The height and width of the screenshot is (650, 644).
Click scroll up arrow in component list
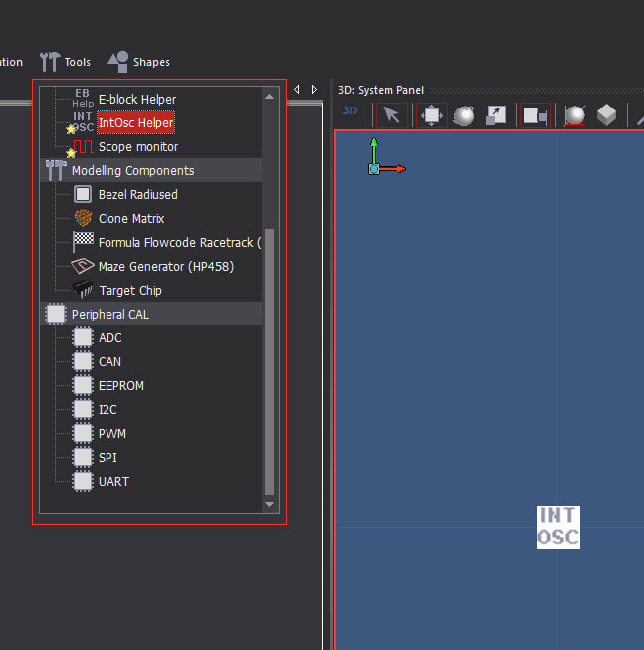pyautogui.click(x=269, y=97)
